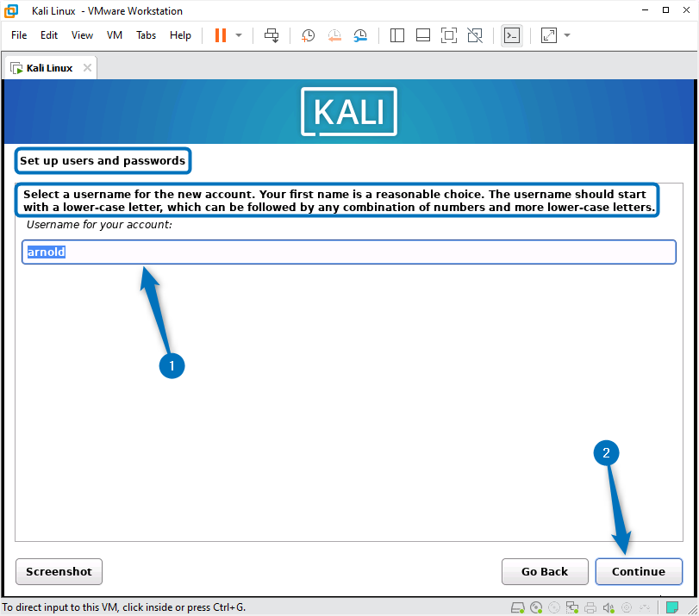Screen dimensions: 699x616
Task: Open the suspend button dropdown arrow
Action: (237, 35)
